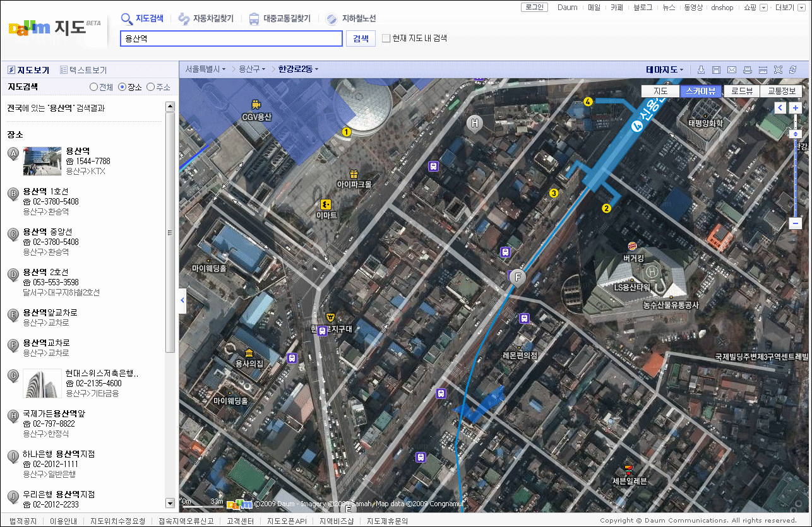This screenshot has height=527, width=812.
Task: Toggle the 교통정보 traffic layer
Action: pos(781,91)
